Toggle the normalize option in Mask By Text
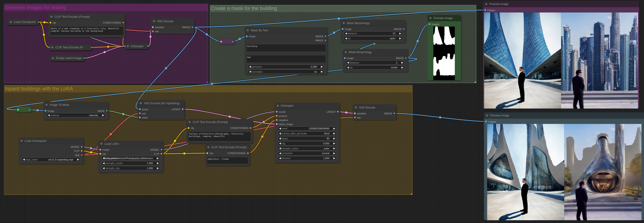This screenshot has width=644, height=223. pyautogui.click(x=286, y=72)
